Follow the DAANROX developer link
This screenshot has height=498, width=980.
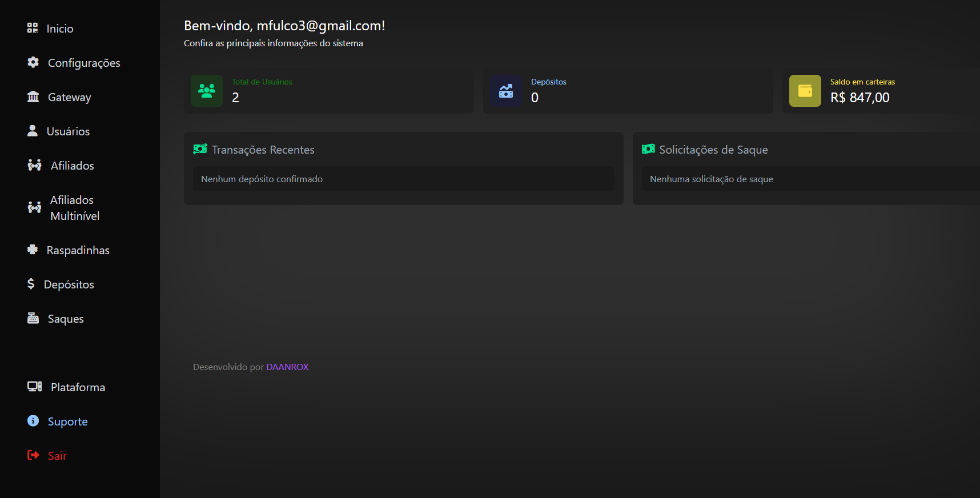pyautogui.click(x=287, y=367)
